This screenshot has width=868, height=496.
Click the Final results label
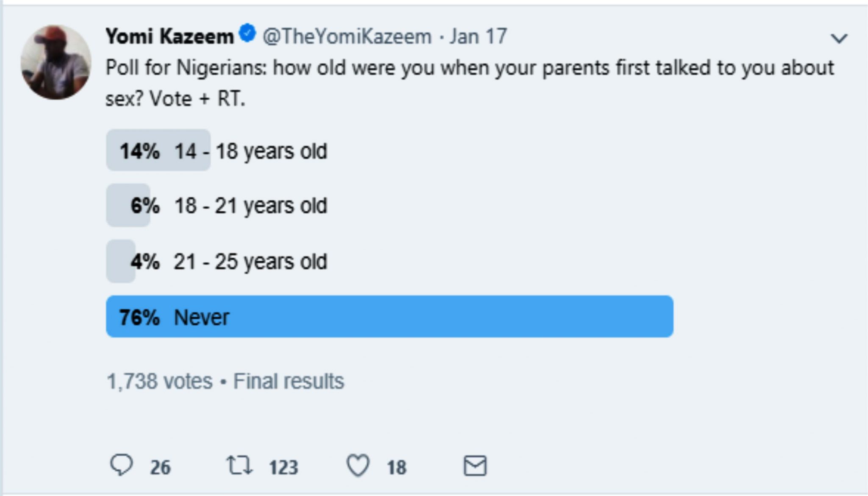tap(289, 381)
